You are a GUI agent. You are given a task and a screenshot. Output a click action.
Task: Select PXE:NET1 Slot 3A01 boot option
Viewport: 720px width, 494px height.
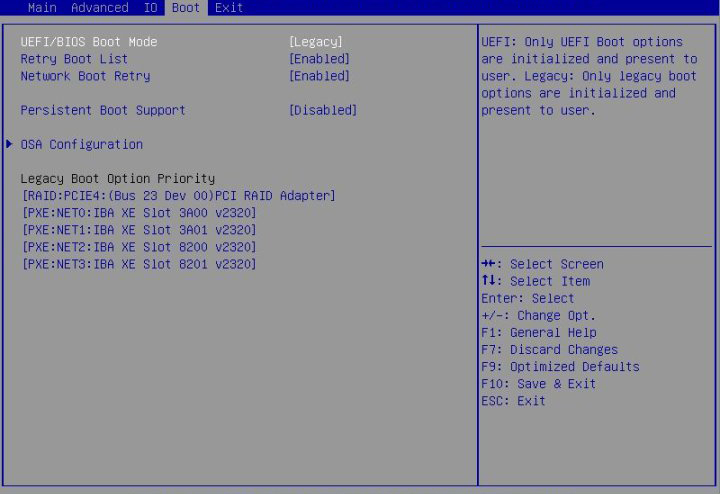[x=139, y=230]
